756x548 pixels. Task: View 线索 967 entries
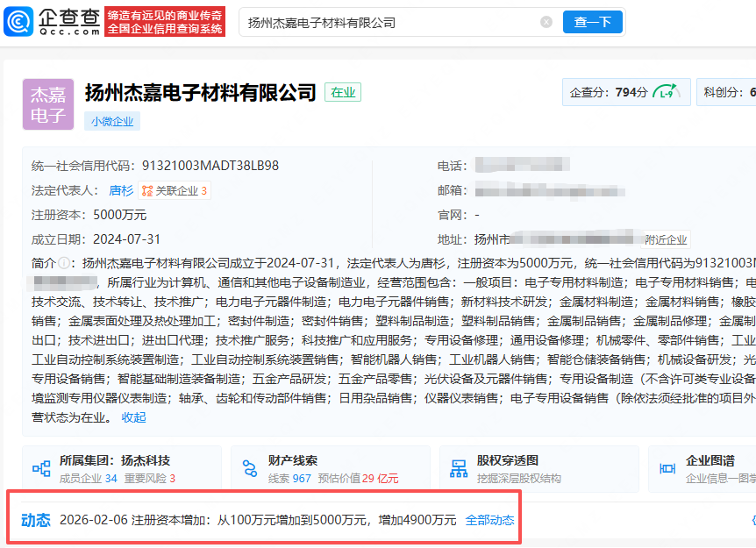click(x=289, y=478)
